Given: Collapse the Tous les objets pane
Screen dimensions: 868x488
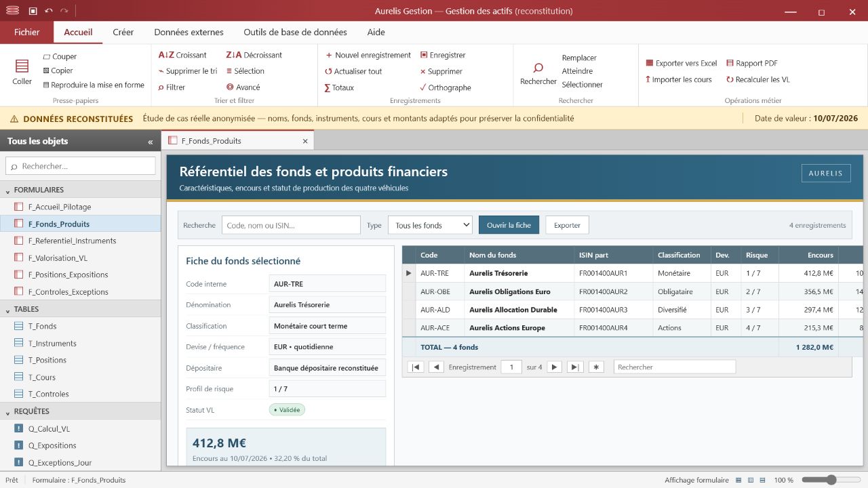Looking at the screenshot, I should 151,142.
